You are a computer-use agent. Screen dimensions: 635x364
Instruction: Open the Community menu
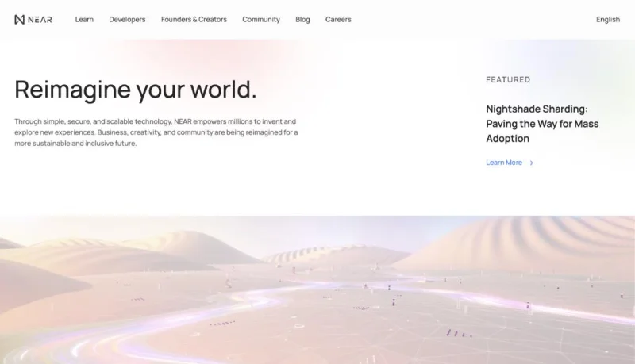pos(261,19)
